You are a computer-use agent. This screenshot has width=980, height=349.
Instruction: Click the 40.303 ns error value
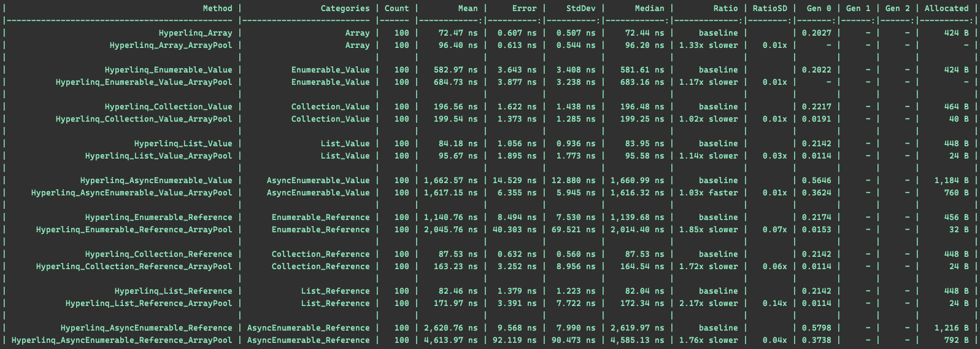515,230
